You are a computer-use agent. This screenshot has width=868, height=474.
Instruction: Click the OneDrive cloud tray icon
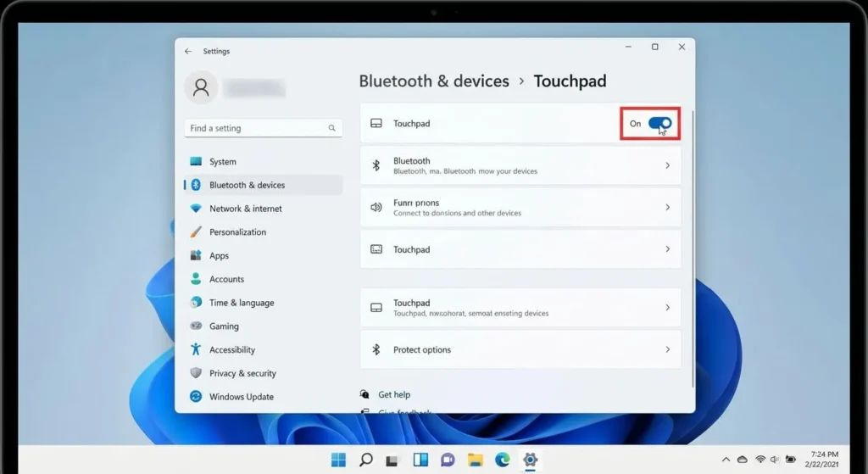click(743, 460)
